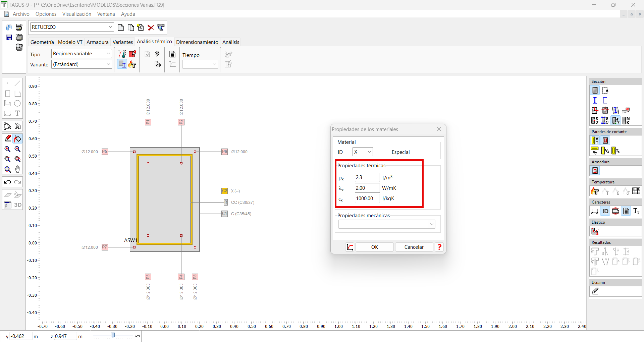Click the lightning bolt calculate icon
Viewport: 644px width, 342px height.
pos(157,54)
